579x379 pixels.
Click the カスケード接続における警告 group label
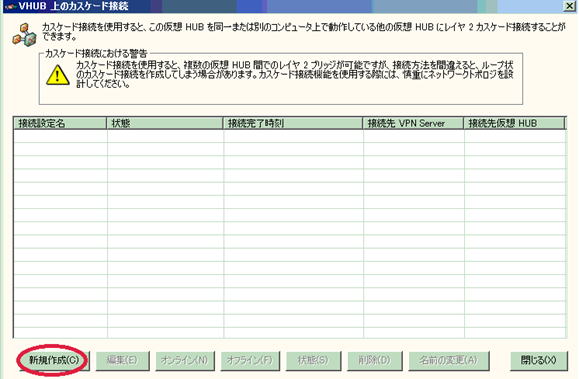(96, 54)
